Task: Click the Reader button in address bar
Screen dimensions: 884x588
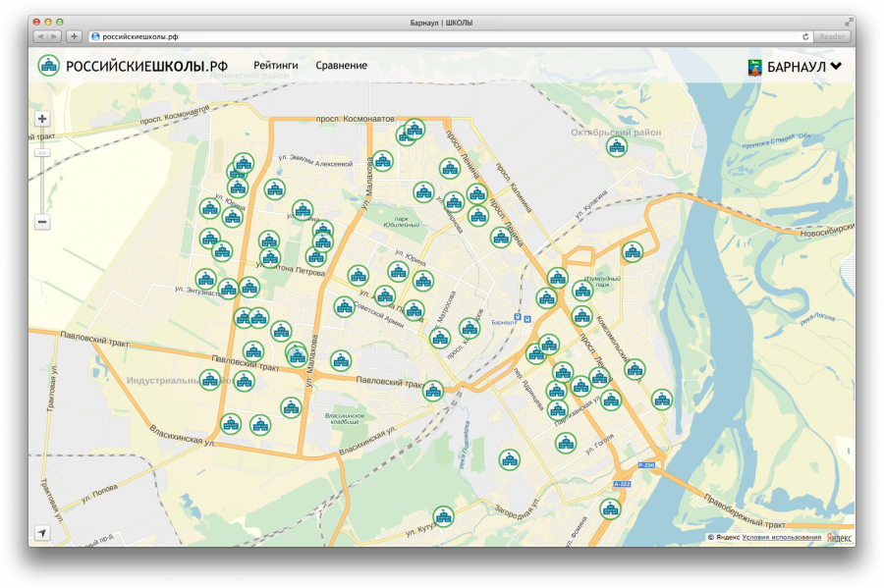Action: 833,36
